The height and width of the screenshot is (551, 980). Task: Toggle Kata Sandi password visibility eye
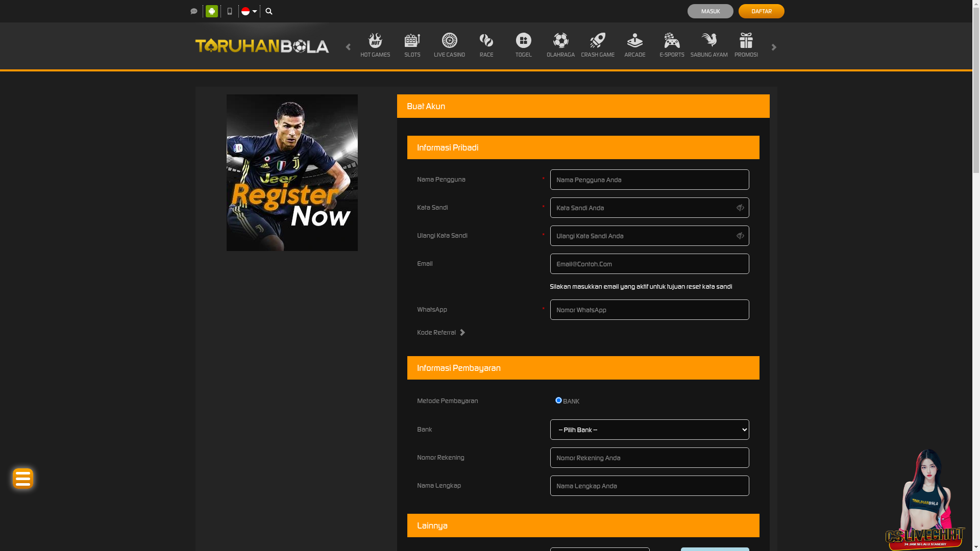(740, 208)
